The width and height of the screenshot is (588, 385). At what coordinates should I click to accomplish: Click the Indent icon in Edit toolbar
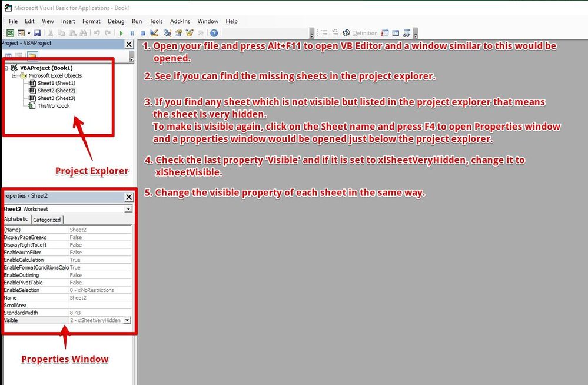[324, 33]
